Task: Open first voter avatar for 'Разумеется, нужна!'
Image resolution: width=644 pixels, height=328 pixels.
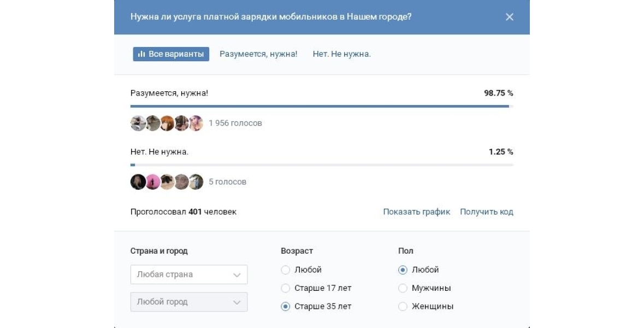Action: [x=138, y=123]
